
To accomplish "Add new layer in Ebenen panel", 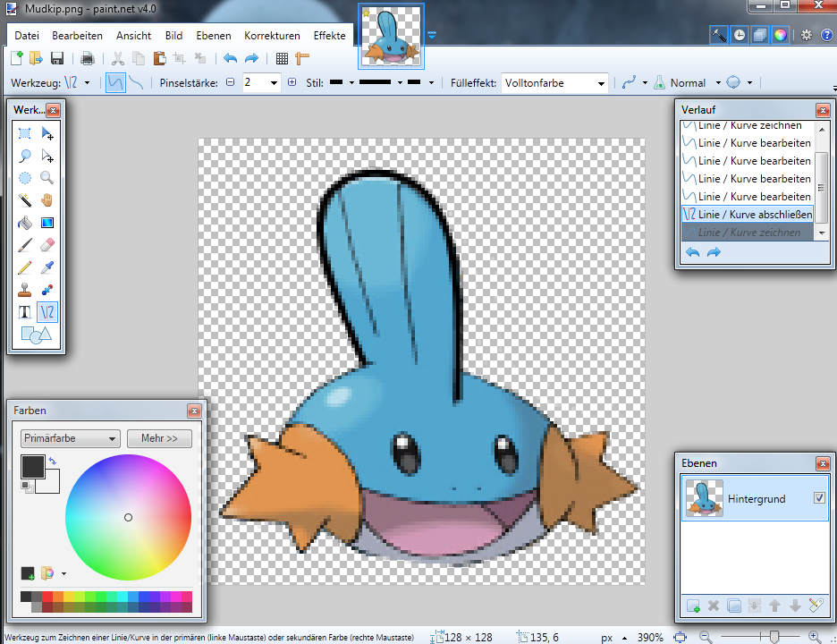I will (693, 606).
